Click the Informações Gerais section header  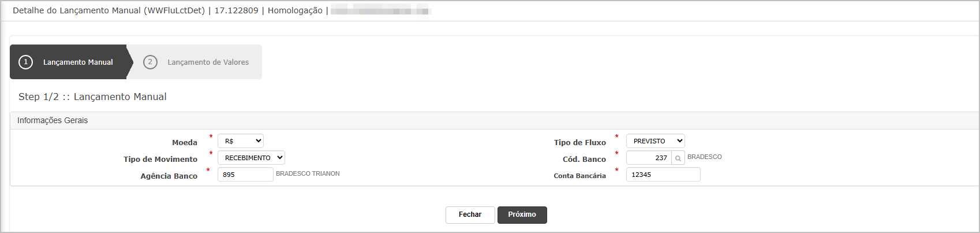coord(53,120)
